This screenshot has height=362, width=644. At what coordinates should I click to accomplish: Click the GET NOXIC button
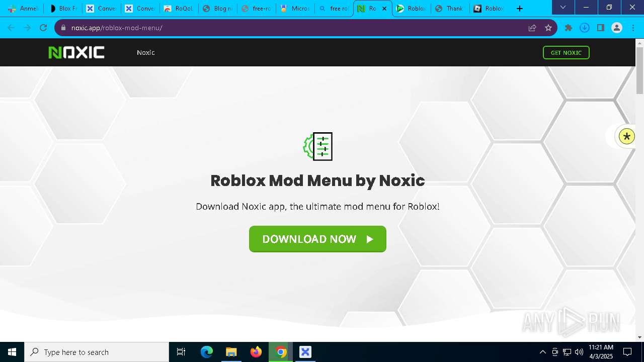pyautogui.click(x=566, y=52)
